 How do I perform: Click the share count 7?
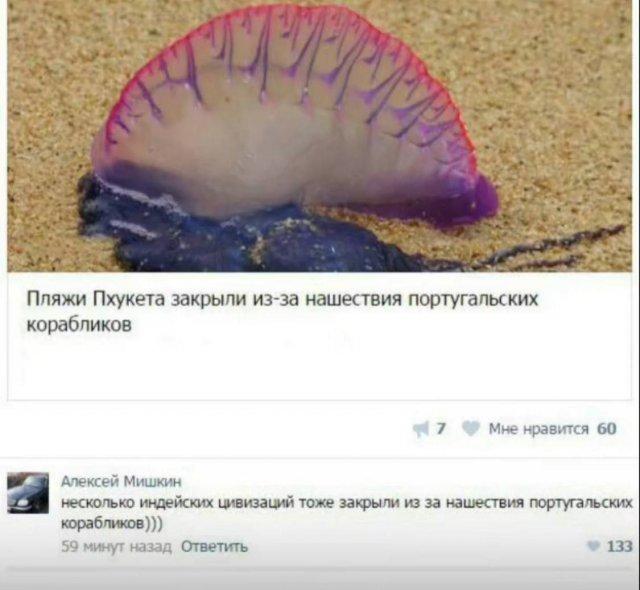click(441, 429)
